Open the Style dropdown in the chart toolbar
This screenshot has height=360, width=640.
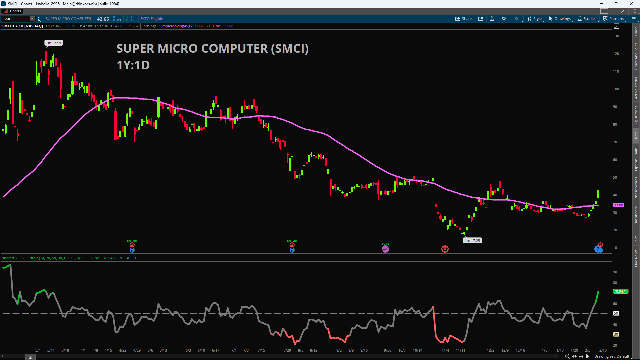click(x=535, y=19)
